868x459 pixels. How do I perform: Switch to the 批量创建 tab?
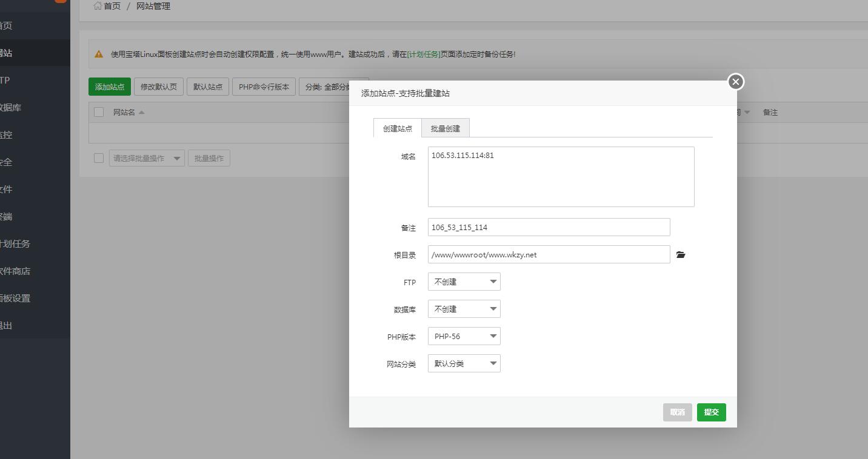tap(446, 128)
